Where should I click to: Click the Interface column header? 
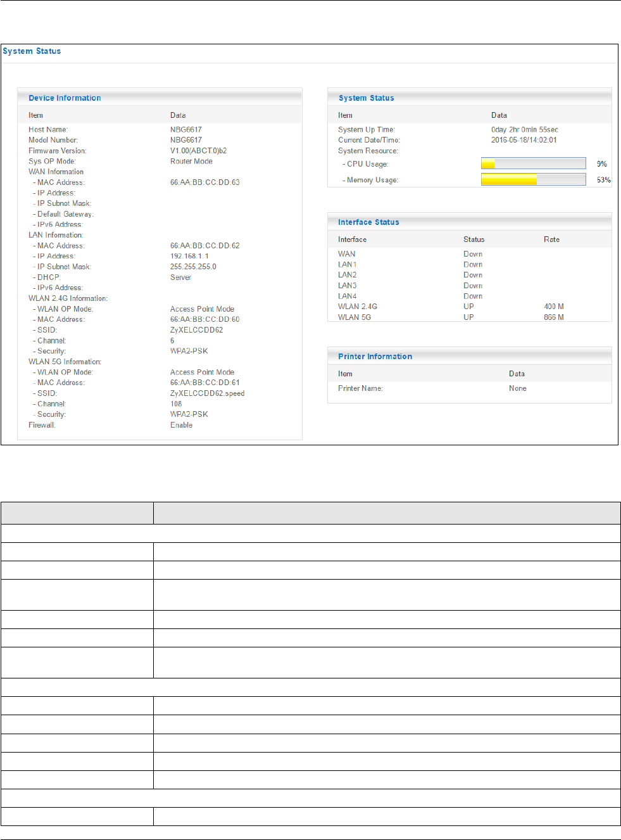point(352,239)
